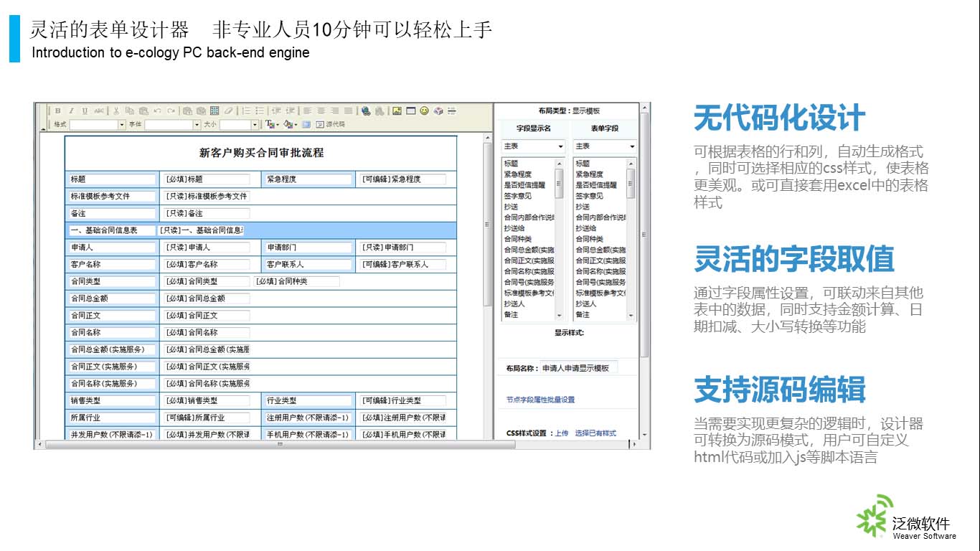
Task: Click the Insert Horizontal Line icon
Action: [452, 110]
